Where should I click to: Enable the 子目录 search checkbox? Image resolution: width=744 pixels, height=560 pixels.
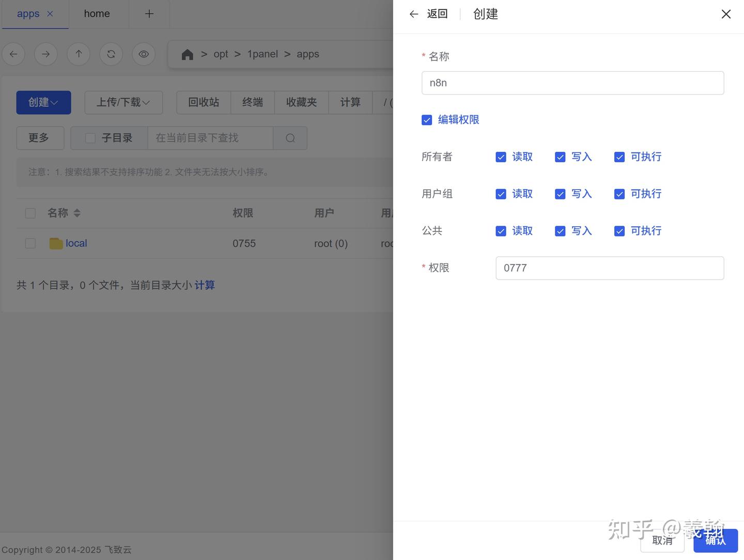tap(90, 138)
